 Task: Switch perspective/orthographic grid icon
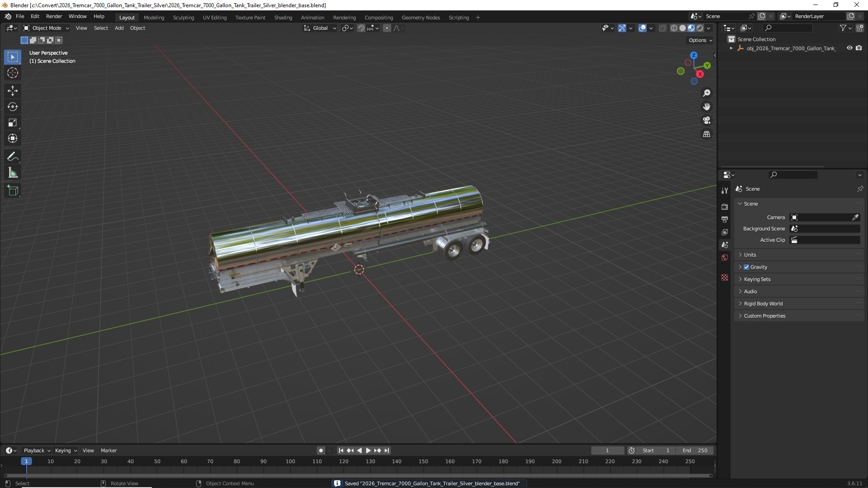pos(707,134)
